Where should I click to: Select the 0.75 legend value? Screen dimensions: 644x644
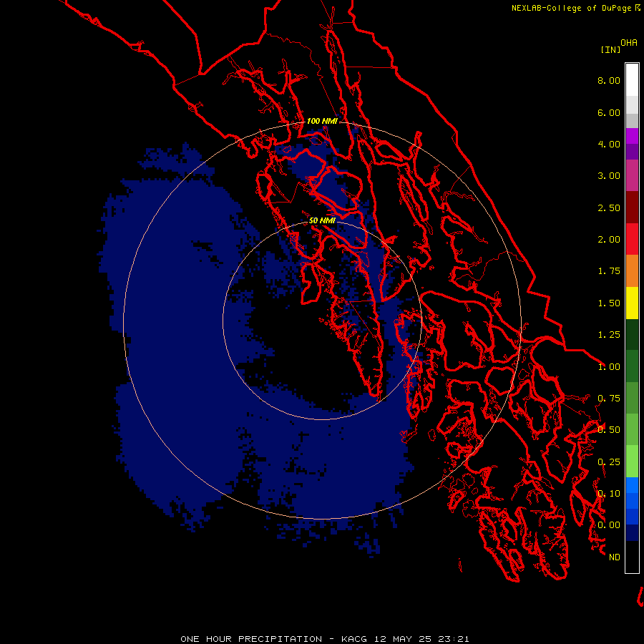pos(609,399)
